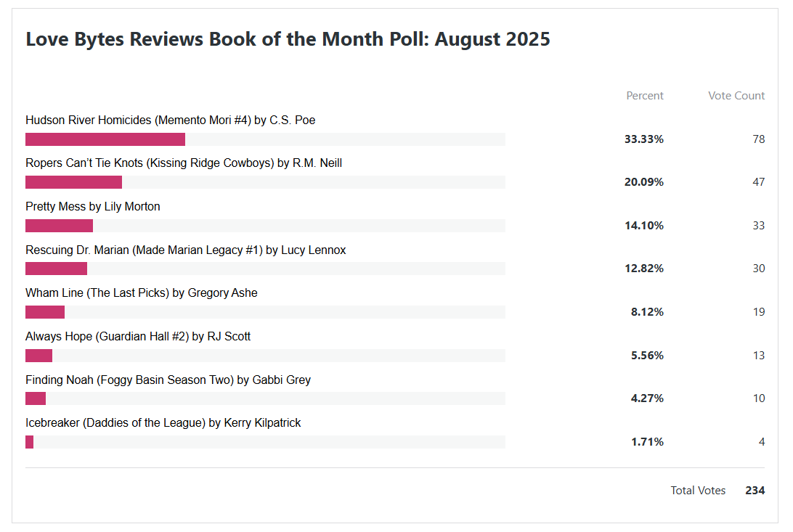Click Pretty Mess by Lily Morton

[93, 207]
